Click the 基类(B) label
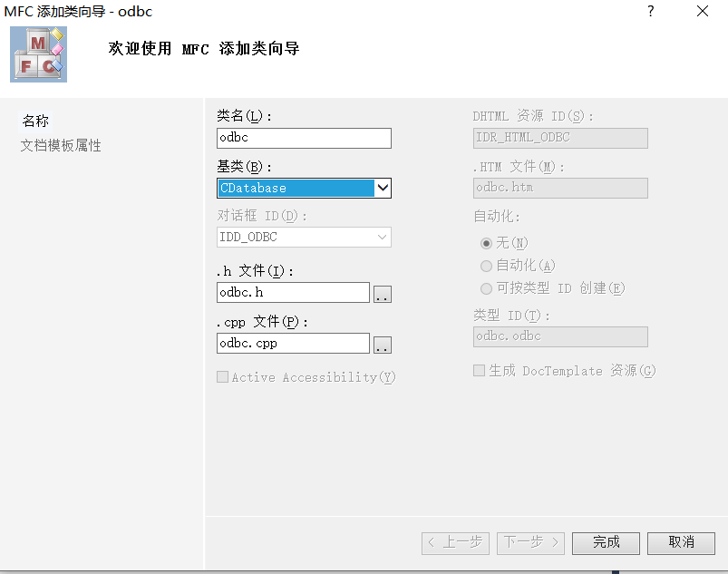The width and height of the screenshot is (728, 574). (244, 166)
